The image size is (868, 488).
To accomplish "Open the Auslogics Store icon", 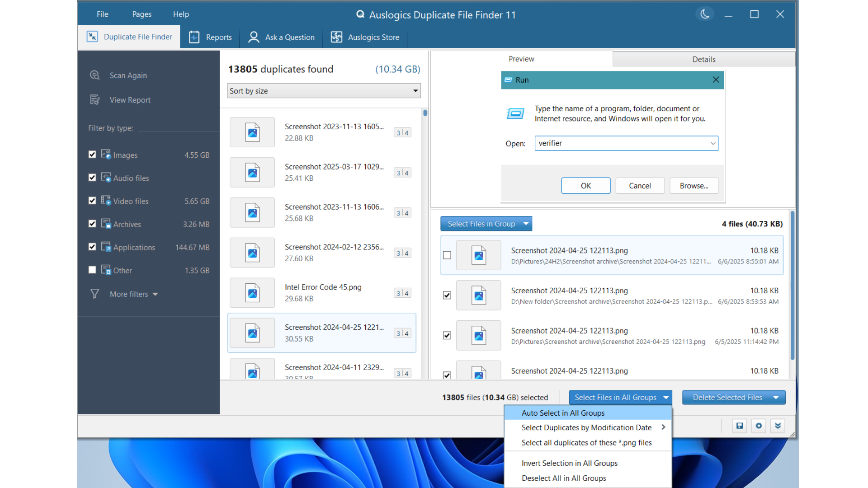I will 336,37.
